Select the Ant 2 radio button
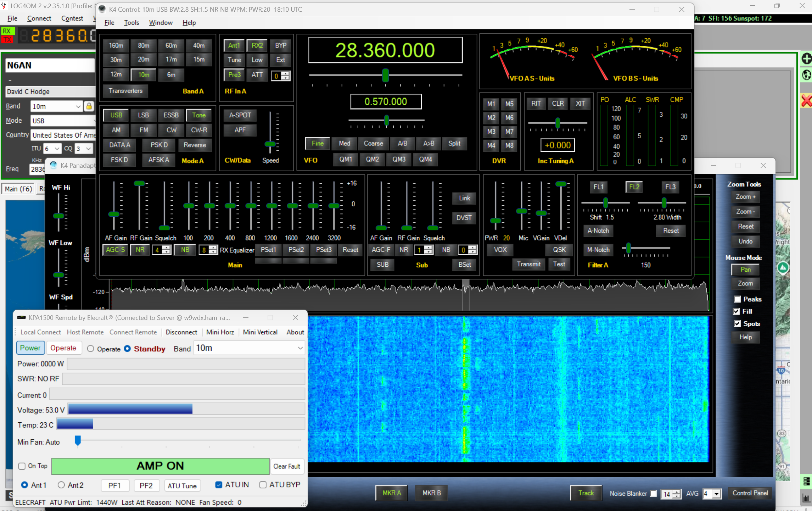 [61, 485]
